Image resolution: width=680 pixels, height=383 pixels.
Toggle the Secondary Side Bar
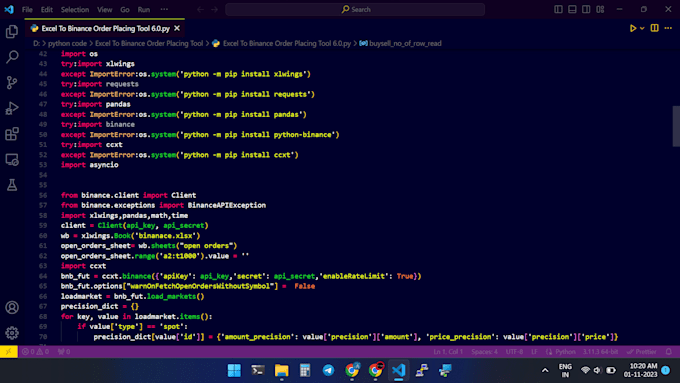(586, 9)
